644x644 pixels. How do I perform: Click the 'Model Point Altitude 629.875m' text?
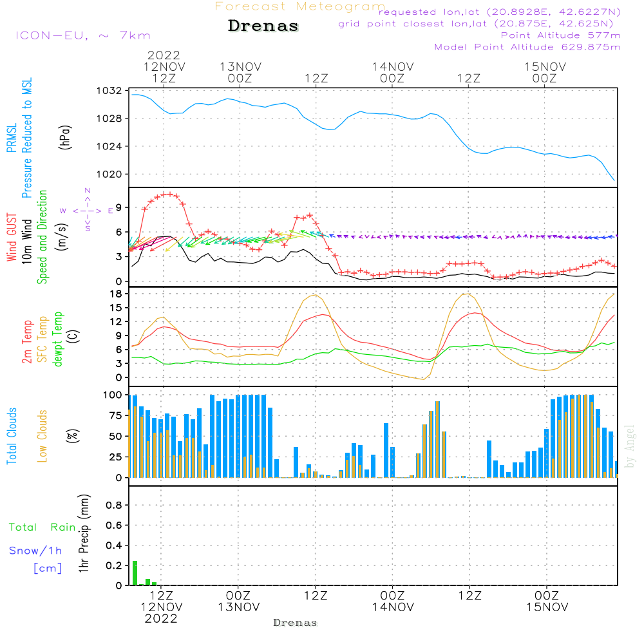click(527, 47)
